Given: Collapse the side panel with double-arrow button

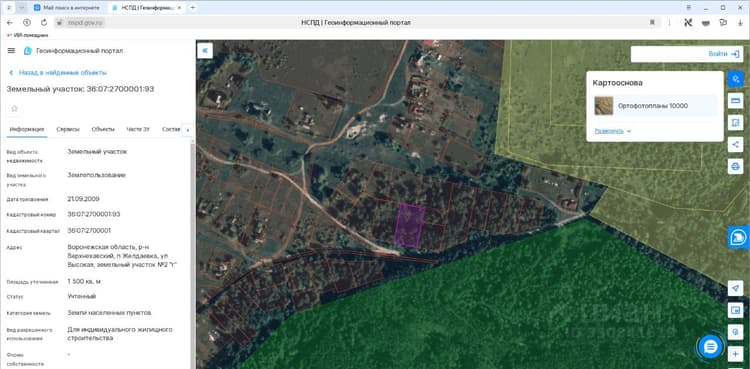Looking at the screenshot, I should [x=205, y=51].
